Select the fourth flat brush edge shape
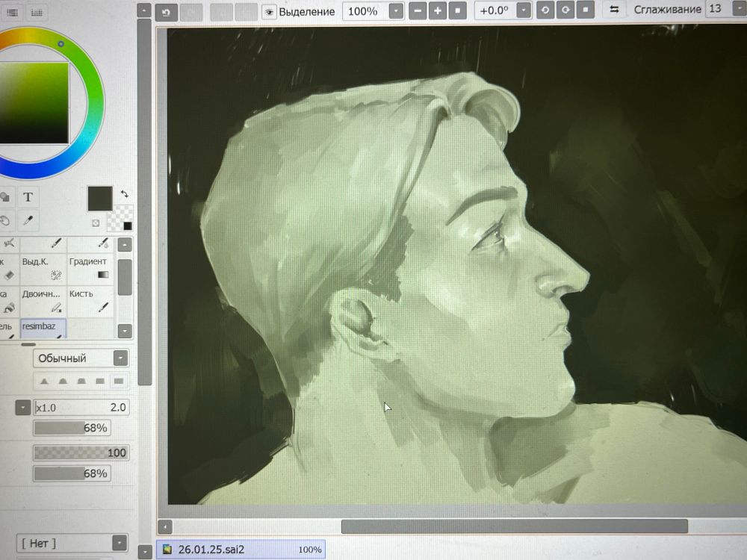Image resolution: width=747 pixels, height=560 pixels. (100, 381)
